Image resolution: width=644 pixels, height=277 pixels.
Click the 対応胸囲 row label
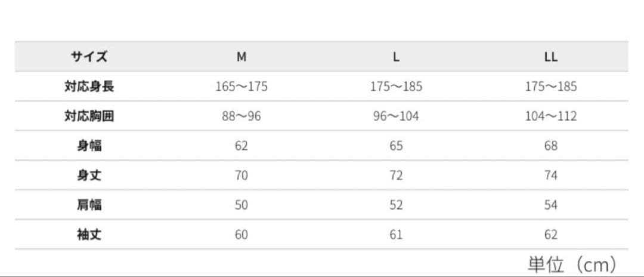click(89, 116)
